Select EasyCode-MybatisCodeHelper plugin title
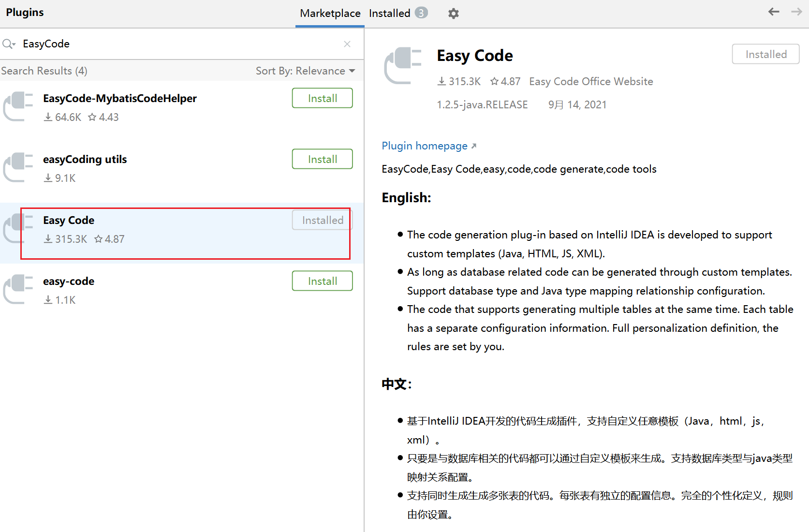This screenshot has width=809, height=532. pyautogui.click(x=120, y=98)
